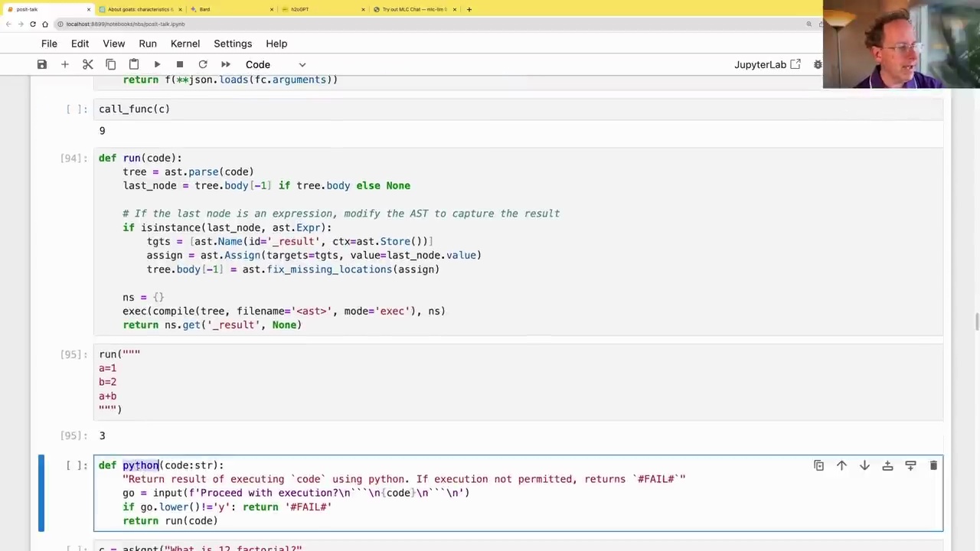This screenshot has height=551, width=980.
Task: Open the Run menu
Action: pos(148,44)
